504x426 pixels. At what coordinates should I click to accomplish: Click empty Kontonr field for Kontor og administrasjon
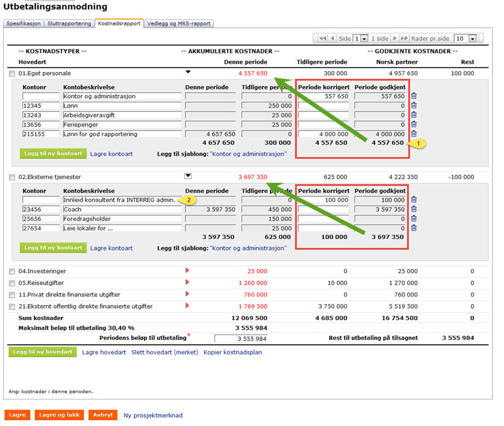41,96
